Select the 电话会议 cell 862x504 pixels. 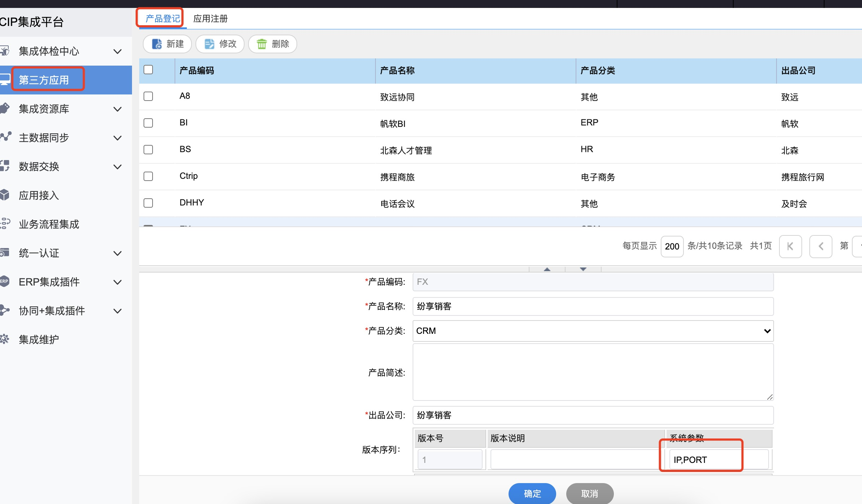pyautogui.click(x=397, y=204)
